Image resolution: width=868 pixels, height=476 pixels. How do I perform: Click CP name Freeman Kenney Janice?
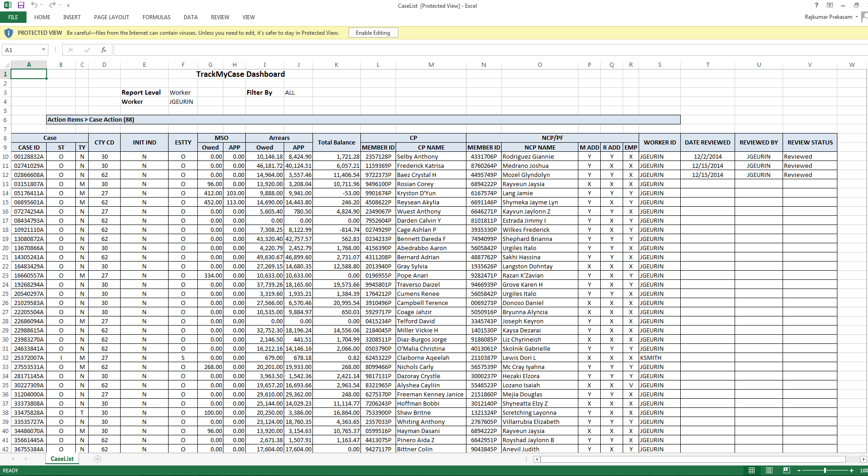coord(430,394)
